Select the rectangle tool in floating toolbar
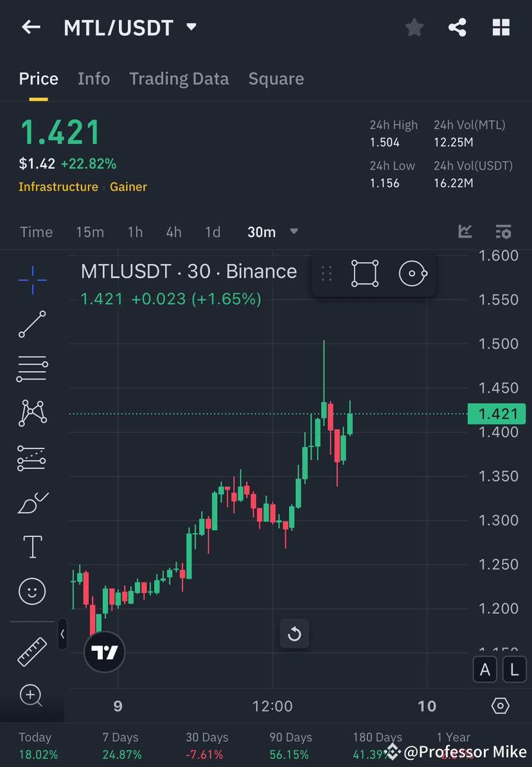Image resolution: width=532 pixels, height=767 pixels. pos(364,273)
